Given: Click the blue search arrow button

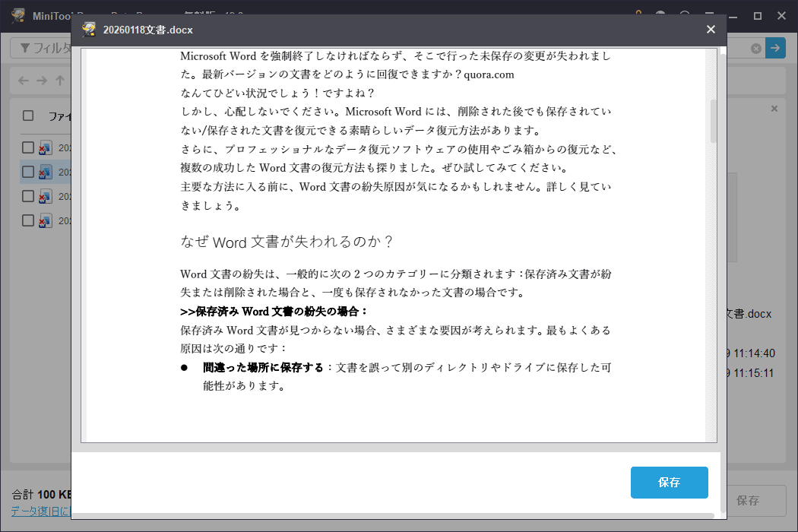Looking at the screenshot, I should coord(775,47).
